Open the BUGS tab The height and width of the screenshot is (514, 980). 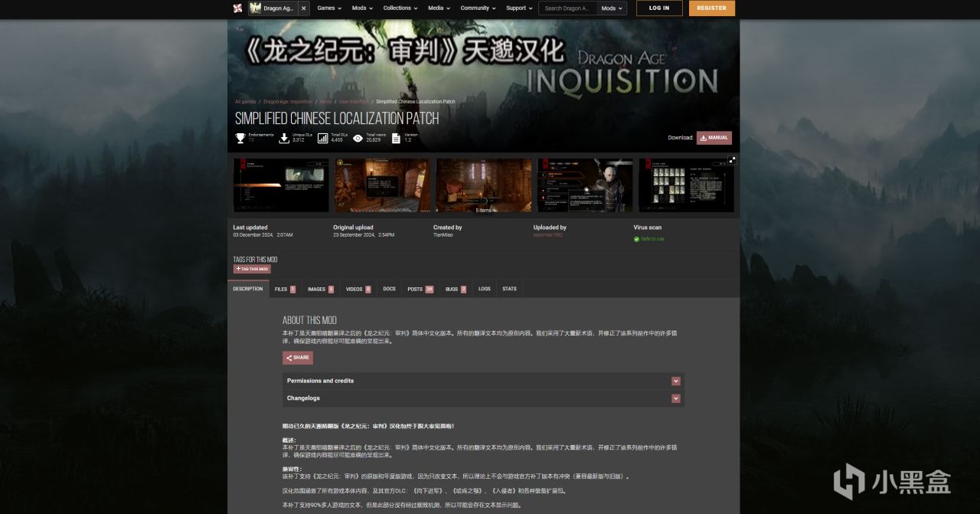(x=456, y=289)
